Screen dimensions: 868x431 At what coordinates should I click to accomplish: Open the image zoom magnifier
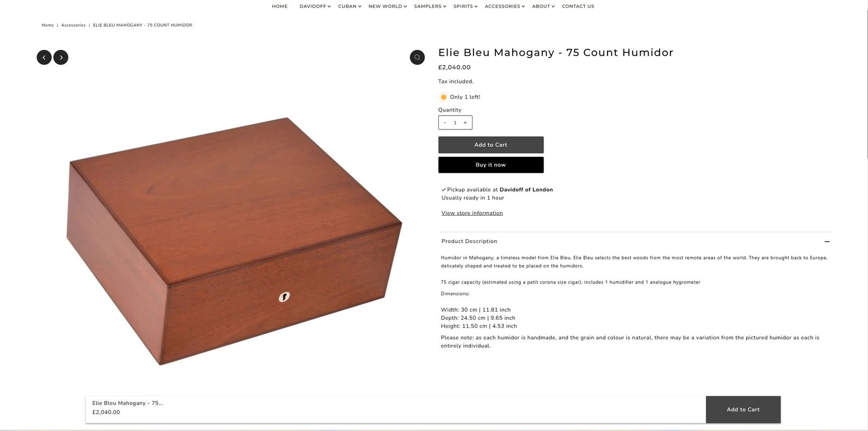click(417, 57)
